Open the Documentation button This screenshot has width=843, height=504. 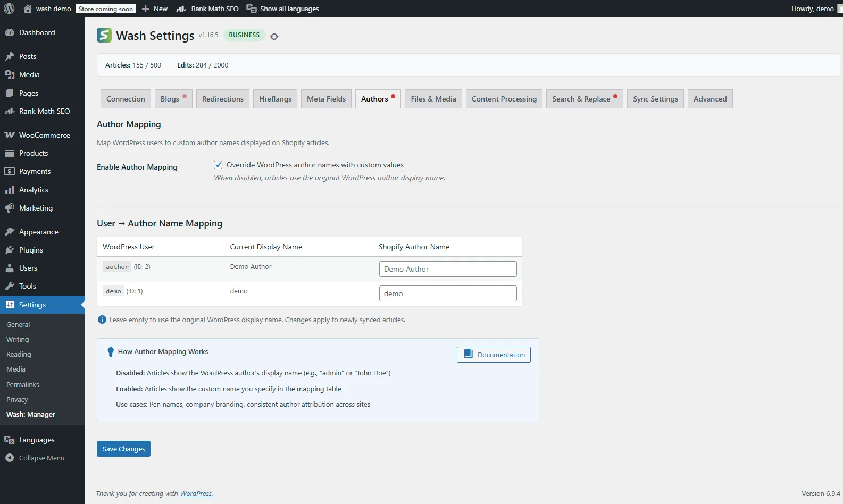click(x=494, y=355)
